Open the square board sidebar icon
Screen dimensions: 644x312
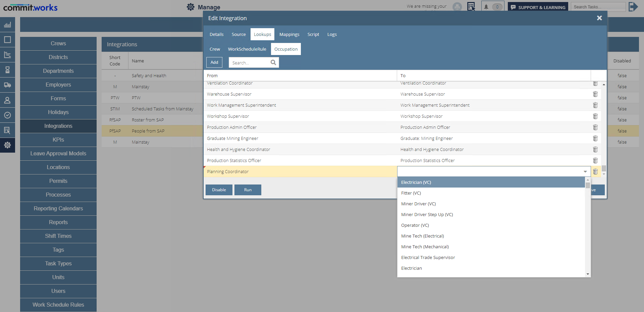click(x=7, y=40)
